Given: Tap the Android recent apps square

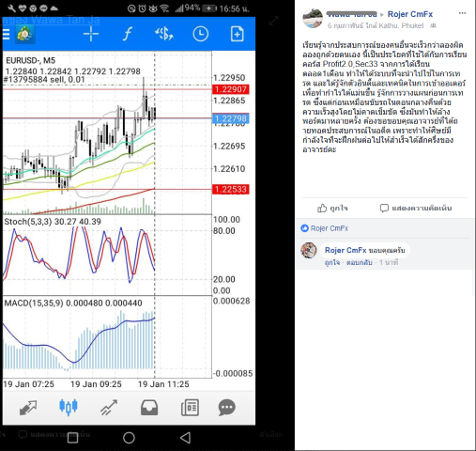Looking at the screenshot, I should click(x=72, y=438).
